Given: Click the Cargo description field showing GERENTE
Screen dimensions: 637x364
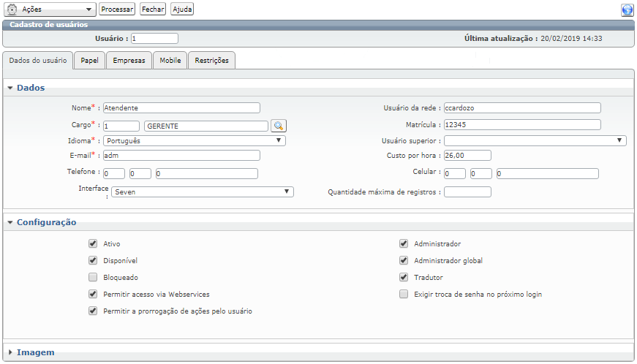Looking at the screenshot, I should tap(206, 126).
